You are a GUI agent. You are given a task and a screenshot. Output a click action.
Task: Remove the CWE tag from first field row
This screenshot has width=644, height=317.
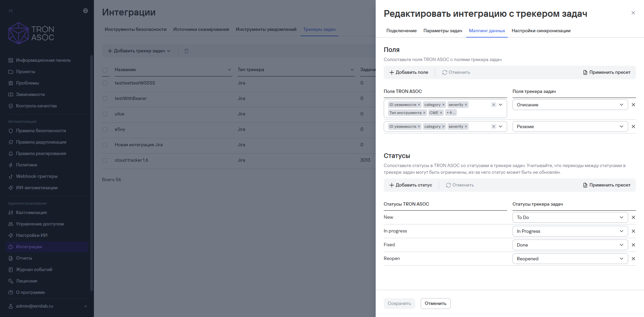pyautogui.click(x=441, y=113)
